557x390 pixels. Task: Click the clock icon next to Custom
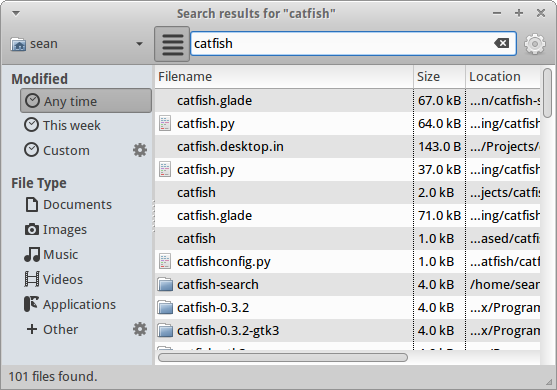click(32, 150)
